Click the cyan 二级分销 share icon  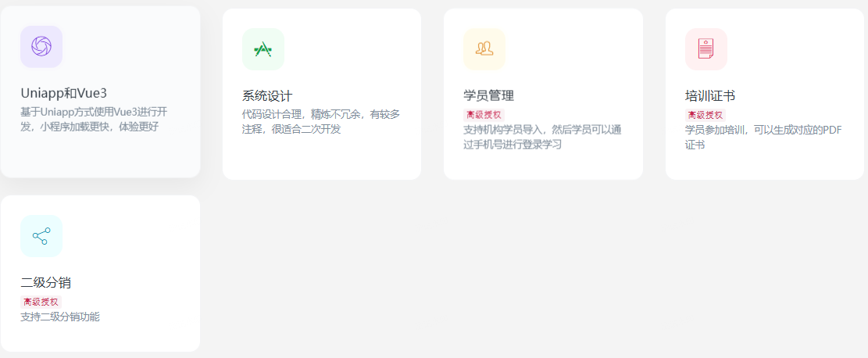point(41,236)
